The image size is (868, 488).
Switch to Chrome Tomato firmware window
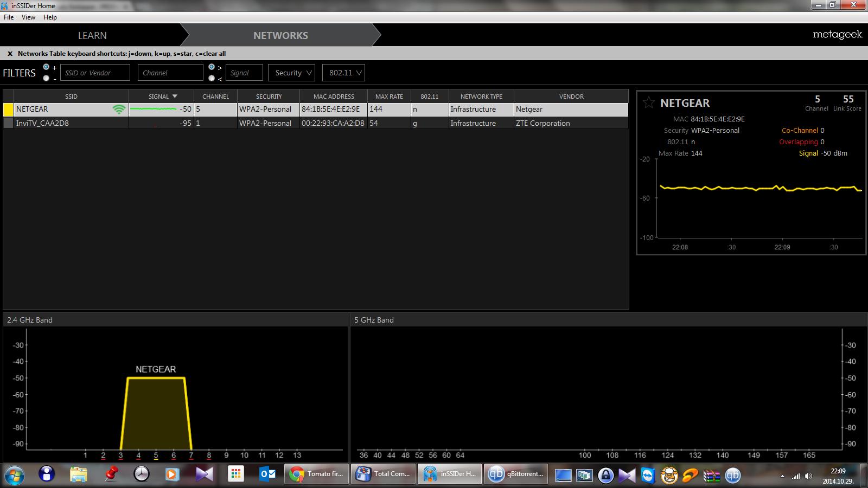tap(317, 474)
